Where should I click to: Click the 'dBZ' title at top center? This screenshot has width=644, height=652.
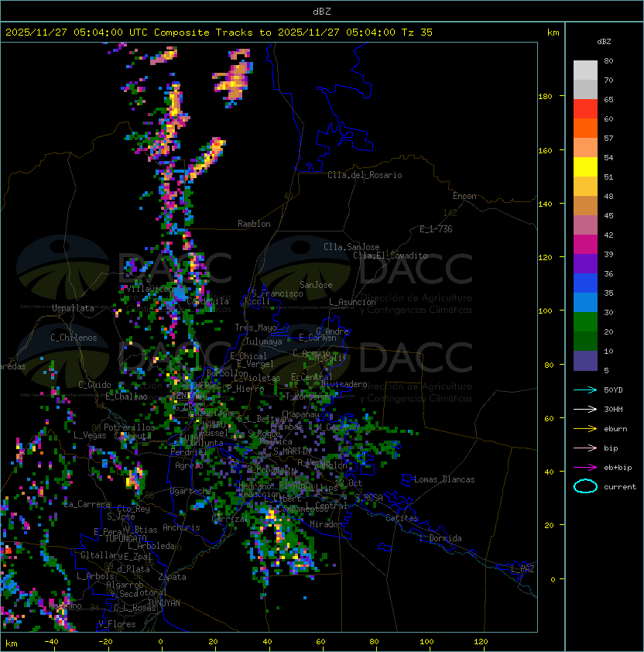click(x=322, y=12)
